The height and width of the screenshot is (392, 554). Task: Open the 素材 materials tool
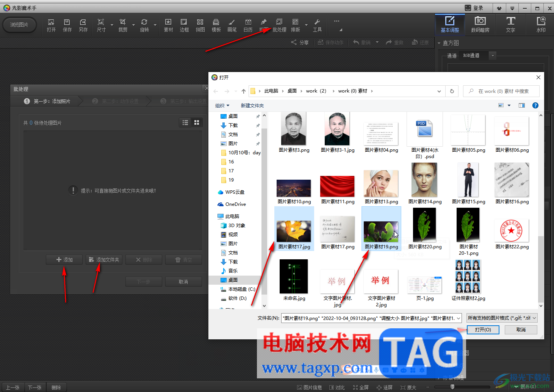[168, 25]
